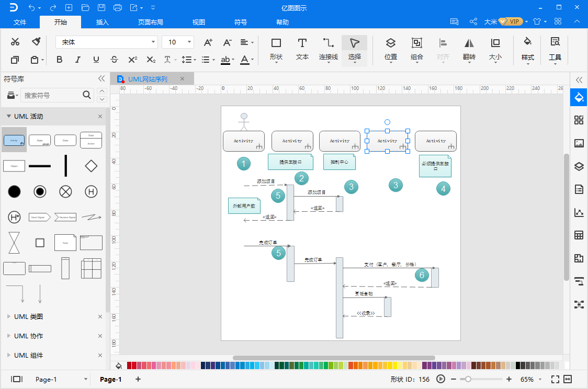
Task: Close the UML 活动 library
Action: [x=100, y=117]
